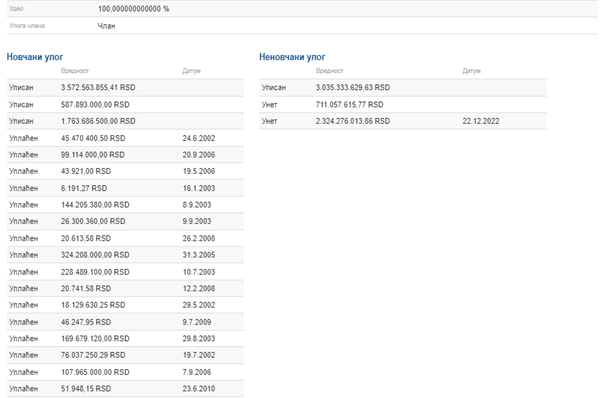Click the date 29.5.2002
This screenshot has width=605, height=398.
point(199,305)
